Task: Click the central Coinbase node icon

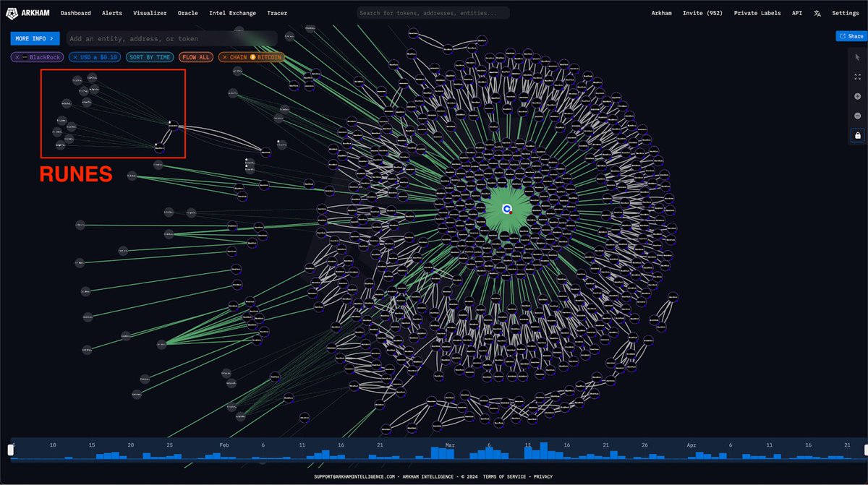Action: (x=507, y=209)
